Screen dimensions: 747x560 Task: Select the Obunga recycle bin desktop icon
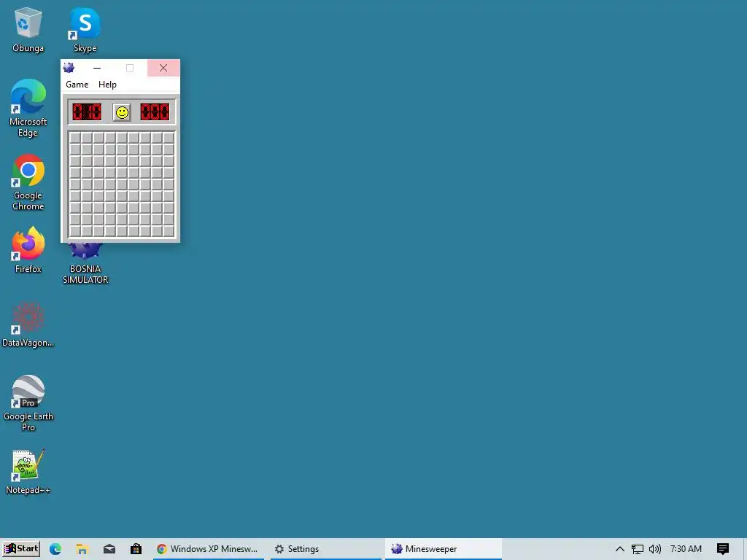click(x=28, y=31)
